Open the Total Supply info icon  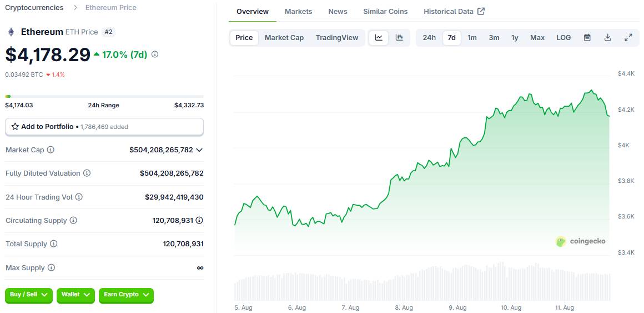click(53, 244)
